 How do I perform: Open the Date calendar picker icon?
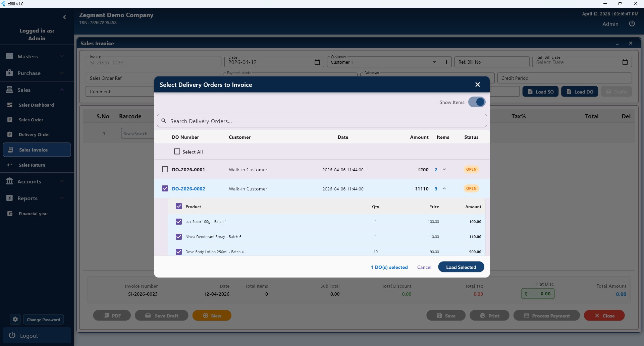pyautogui.click(x=317, y=62)
